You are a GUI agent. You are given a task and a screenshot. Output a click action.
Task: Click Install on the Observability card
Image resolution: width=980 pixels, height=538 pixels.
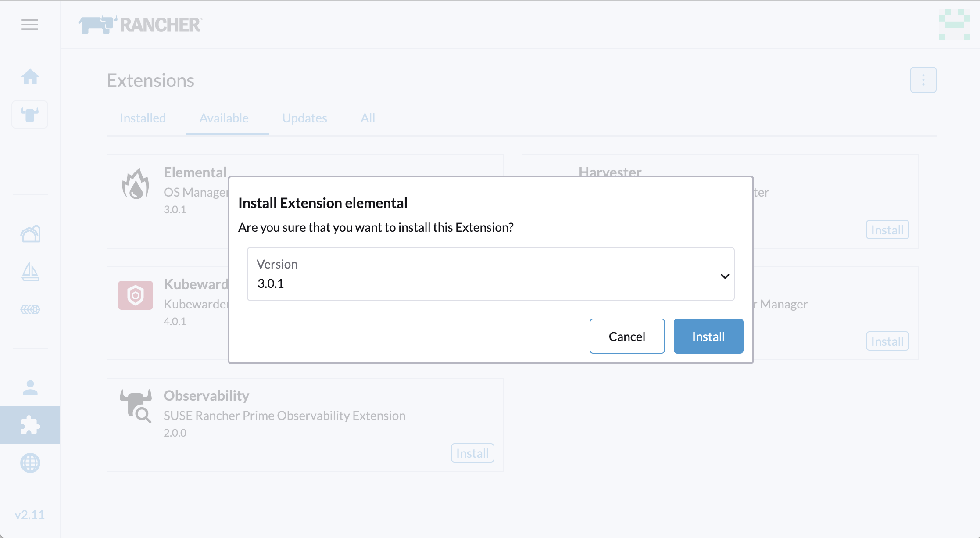472,453
